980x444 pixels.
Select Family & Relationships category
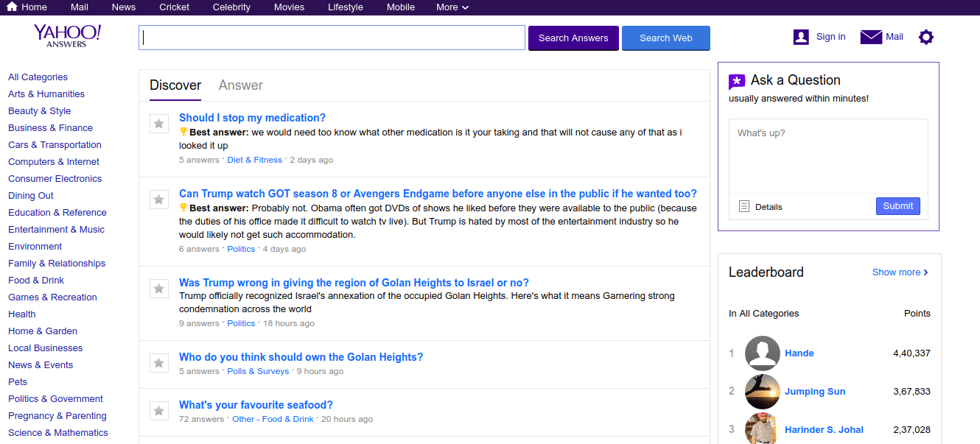57,264
